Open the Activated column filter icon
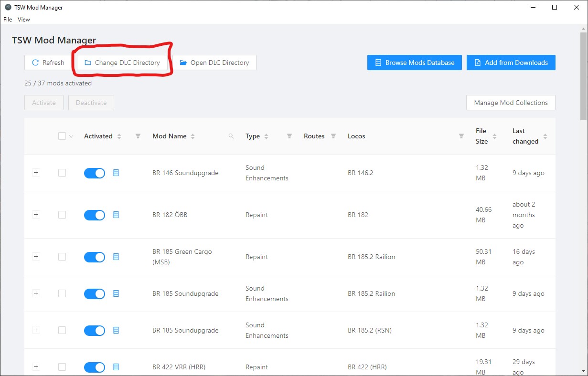588x376 pixels. click(138, 136)
